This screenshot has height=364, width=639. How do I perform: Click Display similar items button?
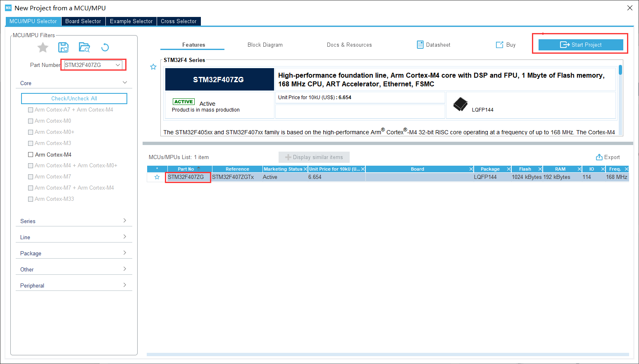tap(314, 157)
